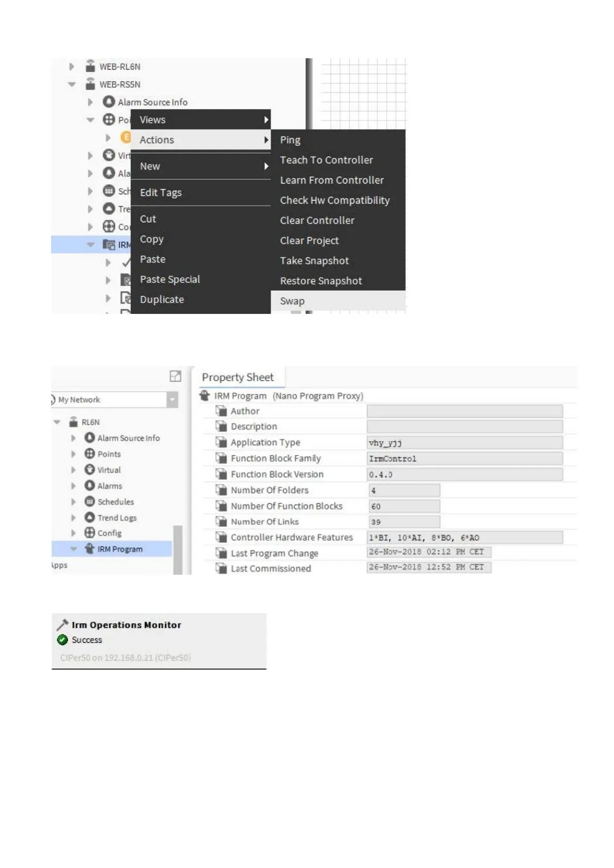The image size is (614, 868).
Task: Select Clear Controller action
Action: pos(338,220)
